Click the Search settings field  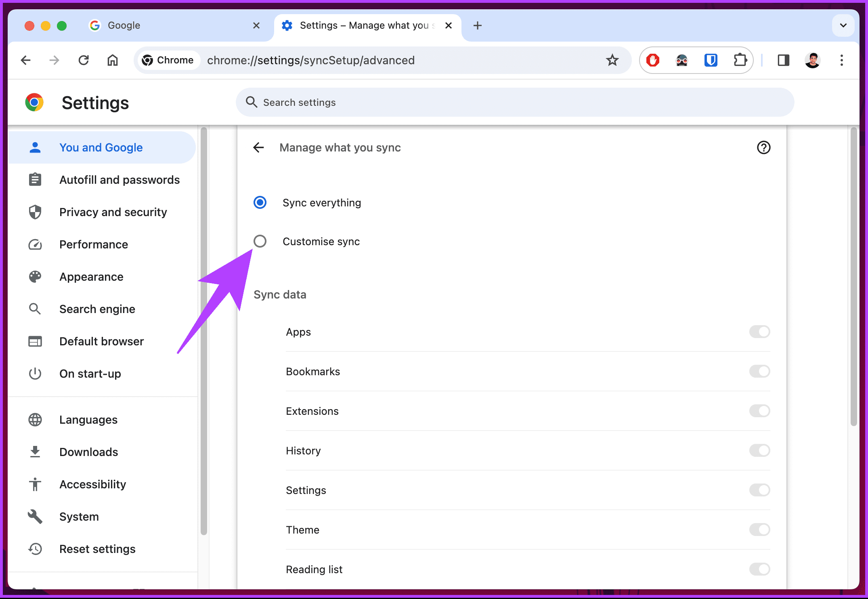(x=404, y=102)
